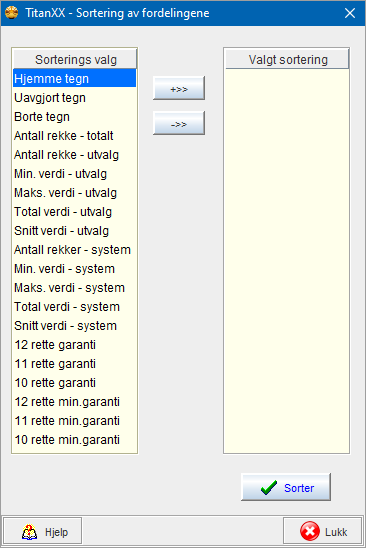Close dialog using the red Lukk icon

tap(322, 532)
